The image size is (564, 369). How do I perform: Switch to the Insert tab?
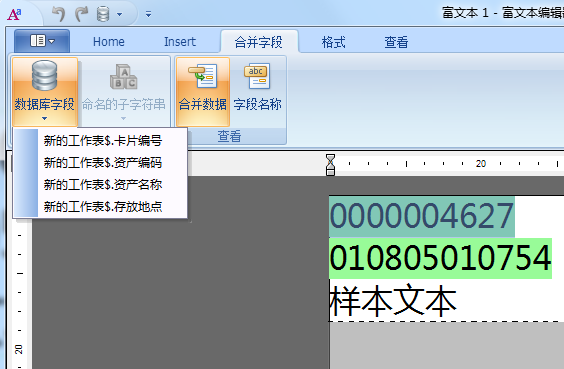(180, 42)
